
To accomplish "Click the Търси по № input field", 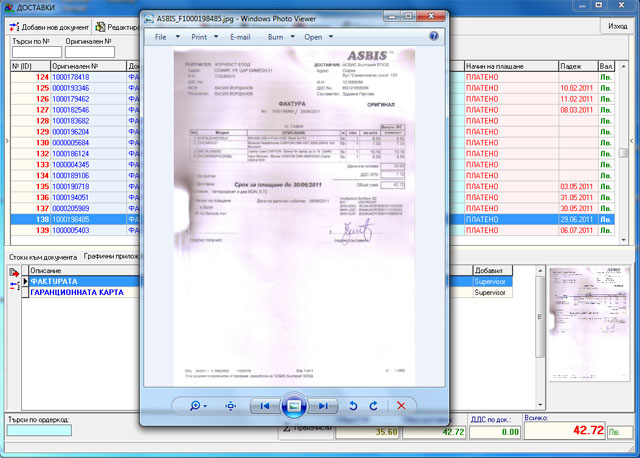I will [37, 52].
